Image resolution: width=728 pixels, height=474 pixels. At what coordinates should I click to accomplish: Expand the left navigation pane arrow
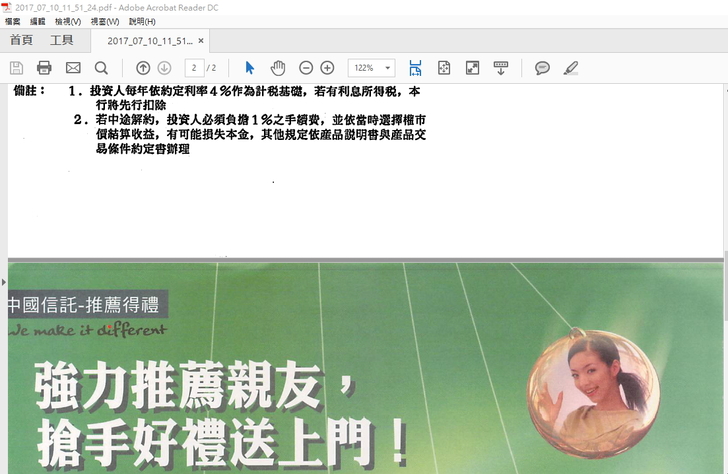pos(4,282)
